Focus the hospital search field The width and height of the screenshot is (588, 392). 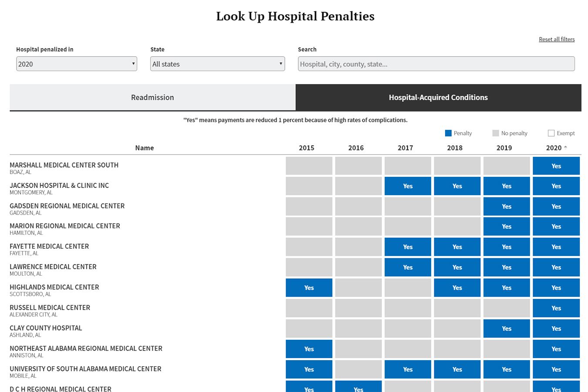(x=436, y=64)
